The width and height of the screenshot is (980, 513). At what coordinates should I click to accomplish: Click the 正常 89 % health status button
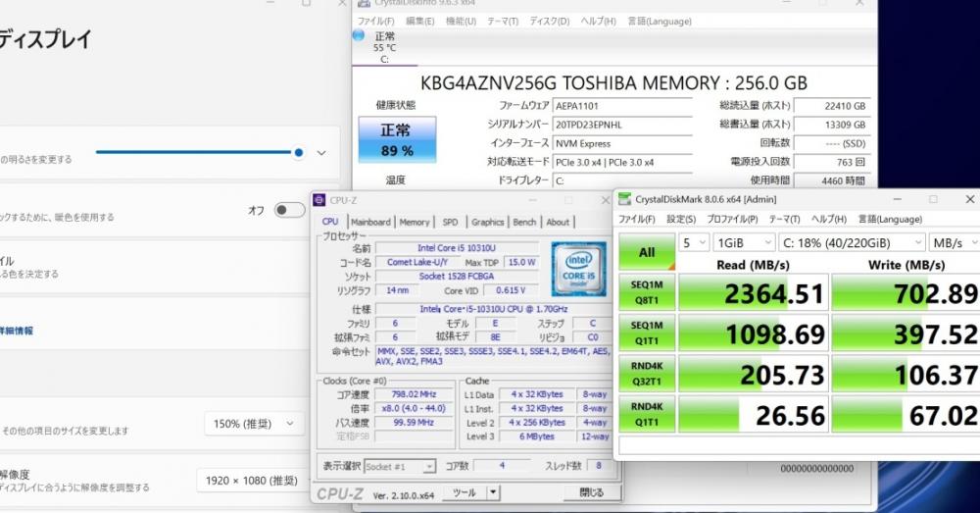tap(397, 139)
